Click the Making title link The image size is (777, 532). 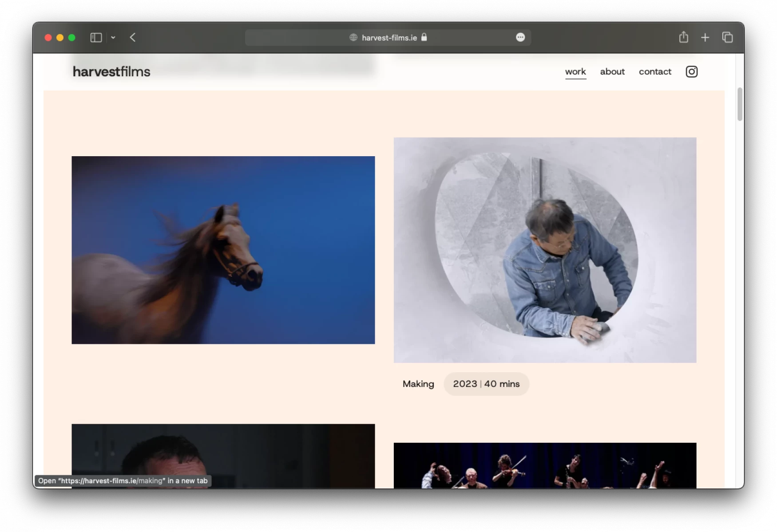418,384
